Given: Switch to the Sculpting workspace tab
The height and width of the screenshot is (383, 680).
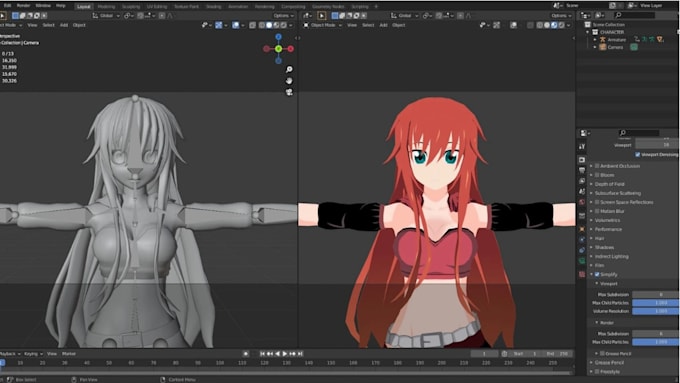Looking at the screenshot, I should pos(131,7).
